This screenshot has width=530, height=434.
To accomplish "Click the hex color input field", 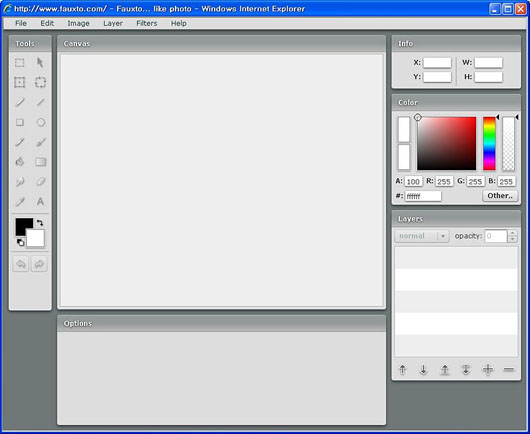I will [x=423, y=196].
